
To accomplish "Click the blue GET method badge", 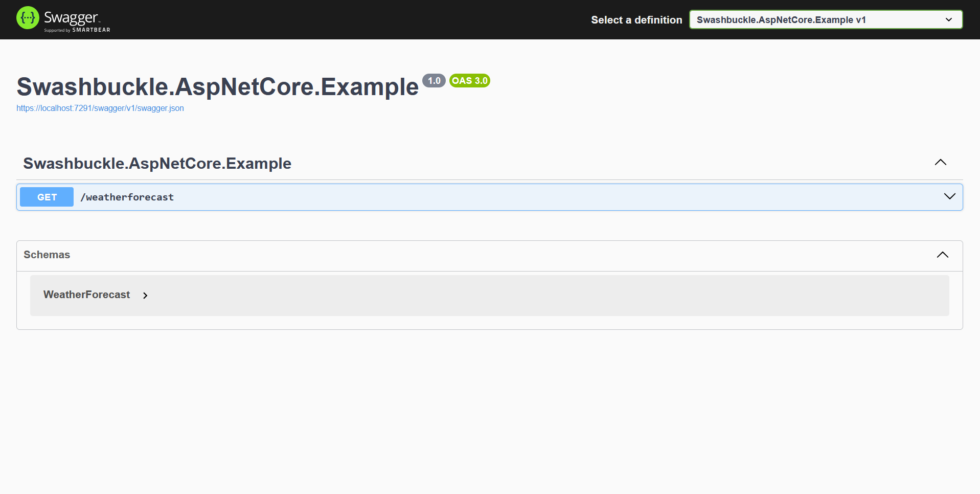I will pos(47,197).
